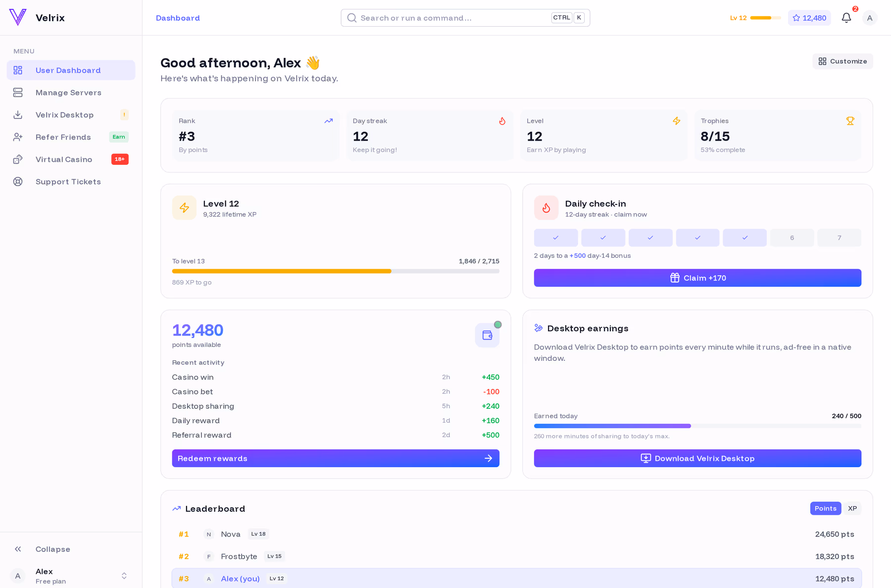Switch leaderboard to Points
This screenshot has height=588, width=891.
(825, 508)
